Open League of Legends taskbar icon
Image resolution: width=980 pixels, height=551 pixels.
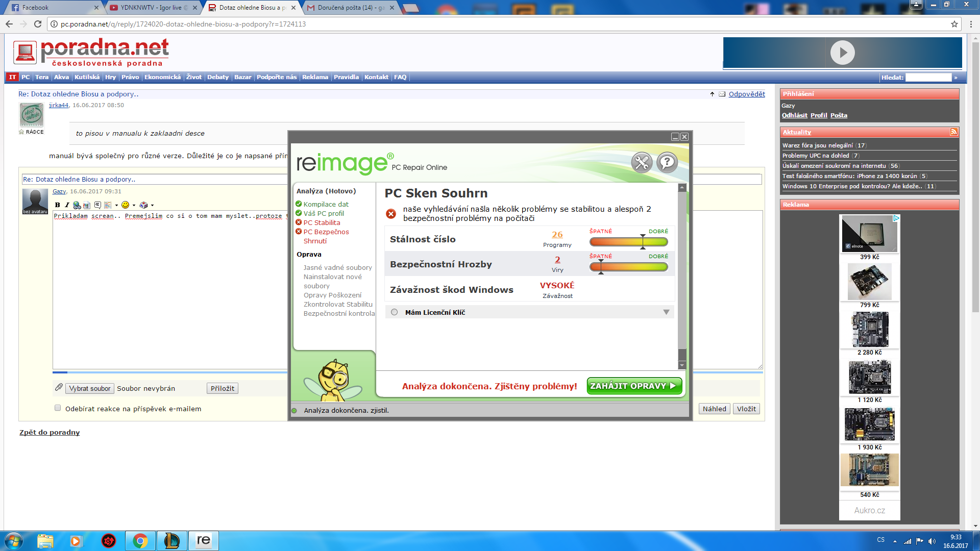171,541
